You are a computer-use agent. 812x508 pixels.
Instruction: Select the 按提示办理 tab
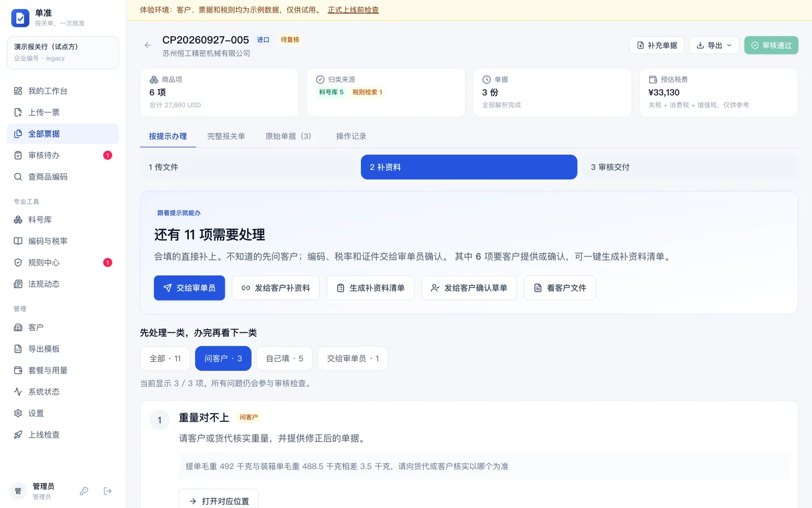168,136
